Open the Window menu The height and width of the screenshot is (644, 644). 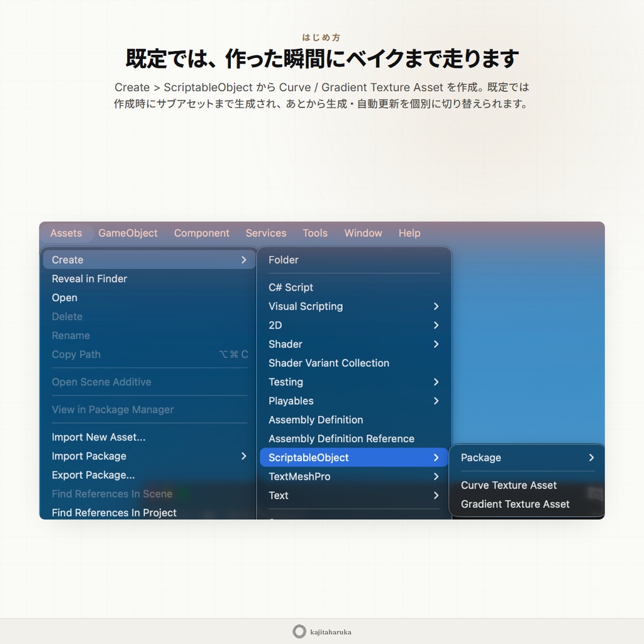(x=363, y=233)
